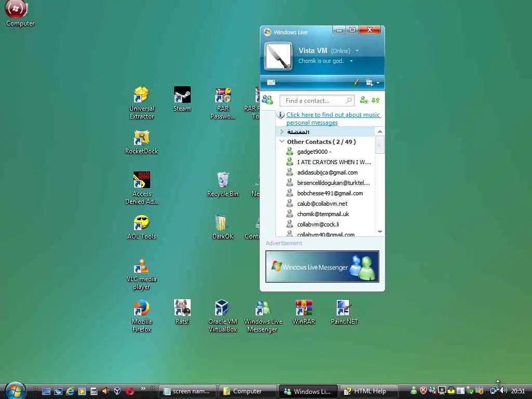532x399 pixels.
Task: Click the Vista VM display name
Action: click(x=312, y=51)
